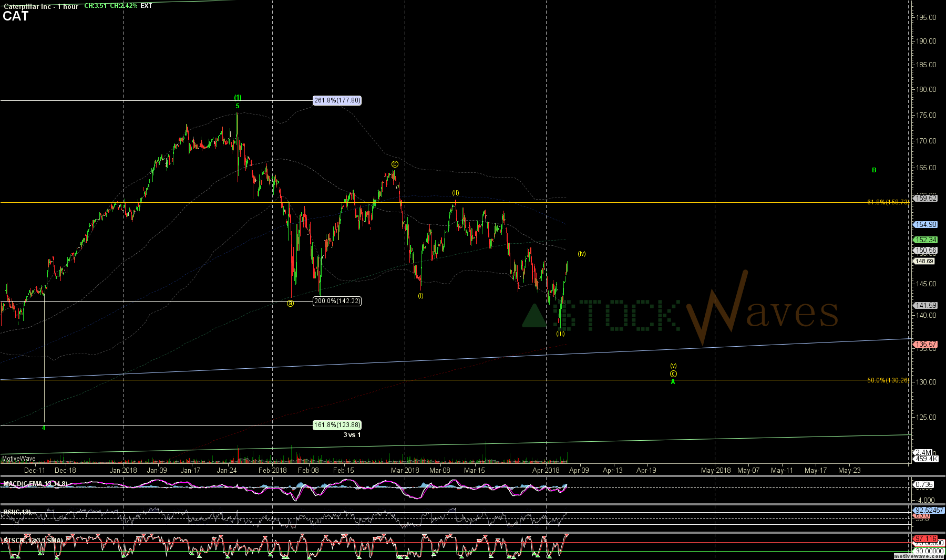Click the Apr-13 date on time axis

click(x=613, y=471)
